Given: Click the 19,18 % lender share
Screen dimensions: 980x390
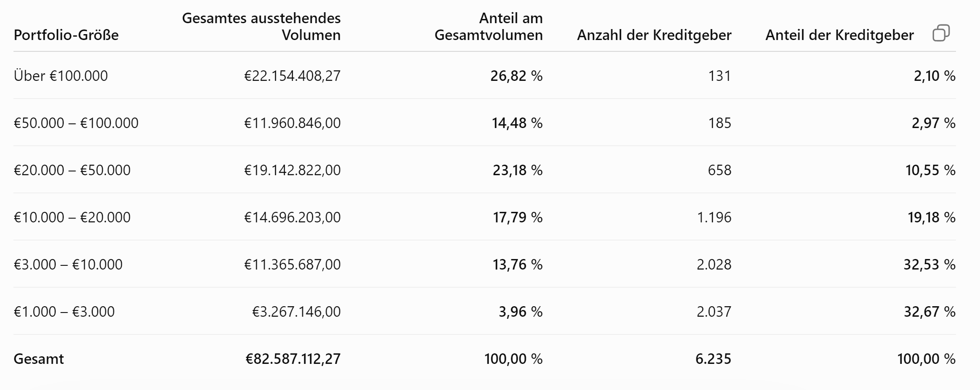Looking at the screenshot, I should coord(932,217).
